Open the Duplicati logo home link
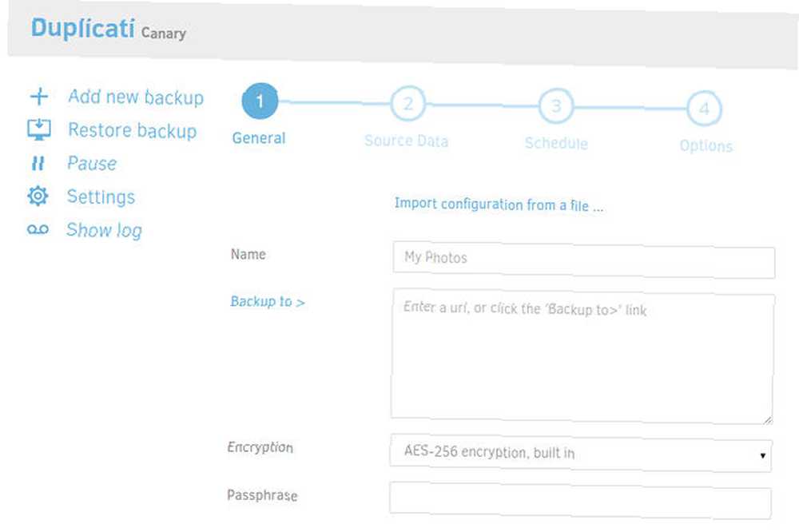This screenshot has height=532, width=799. [x=82, y=28]
